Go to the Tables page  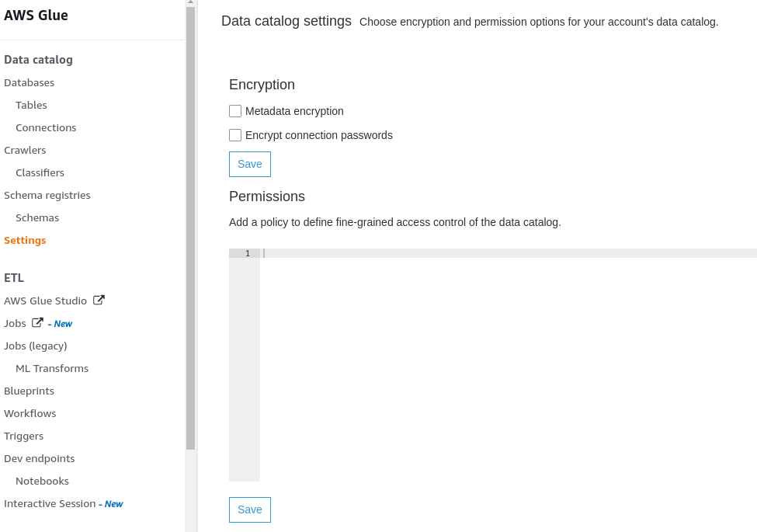pyautogui.click(x=31, y=105)
